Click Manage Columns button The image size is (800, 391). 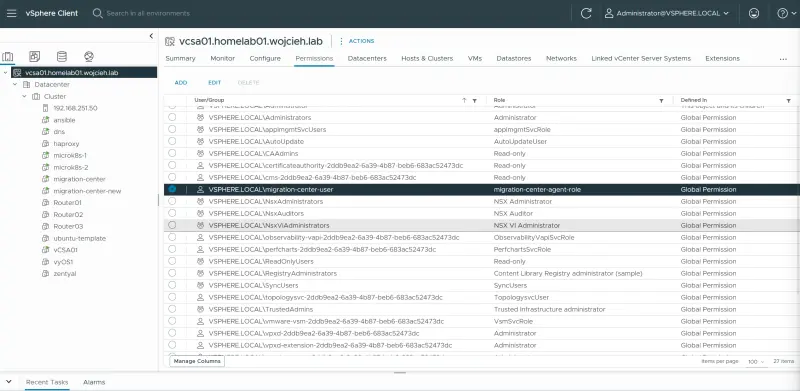click(197, 361)
